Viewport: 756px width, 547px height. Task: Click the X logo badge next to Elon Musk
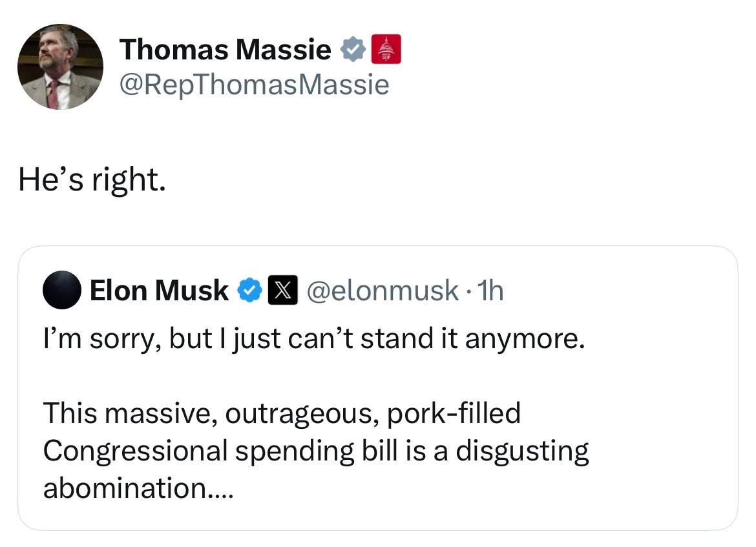280,291
